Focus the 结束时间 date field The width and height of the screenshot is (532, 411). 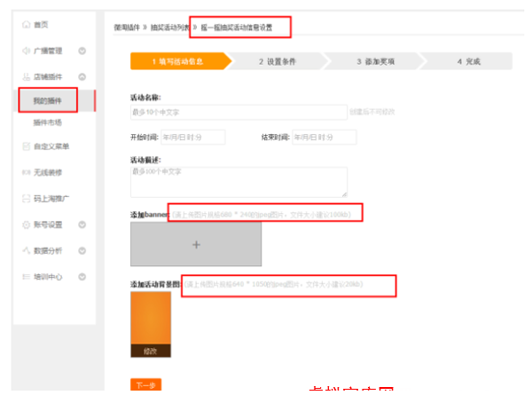click(x=325, y=138)
